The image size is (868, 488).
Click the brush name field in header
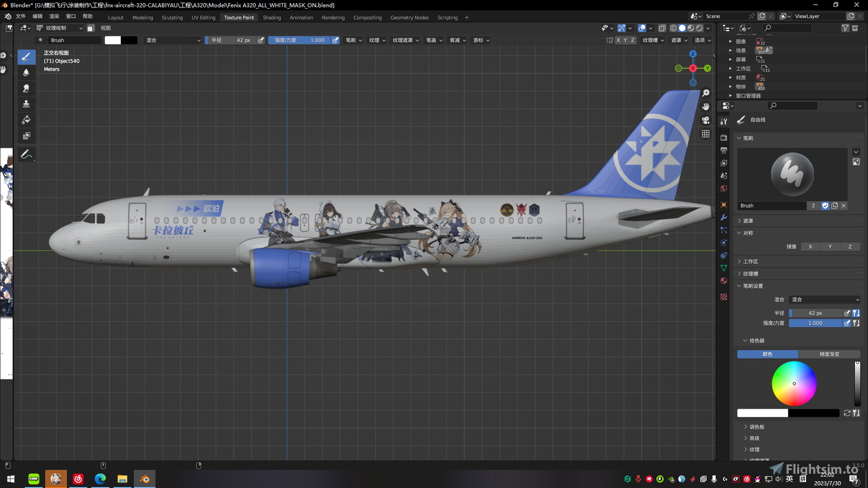[x=74, y=40]
